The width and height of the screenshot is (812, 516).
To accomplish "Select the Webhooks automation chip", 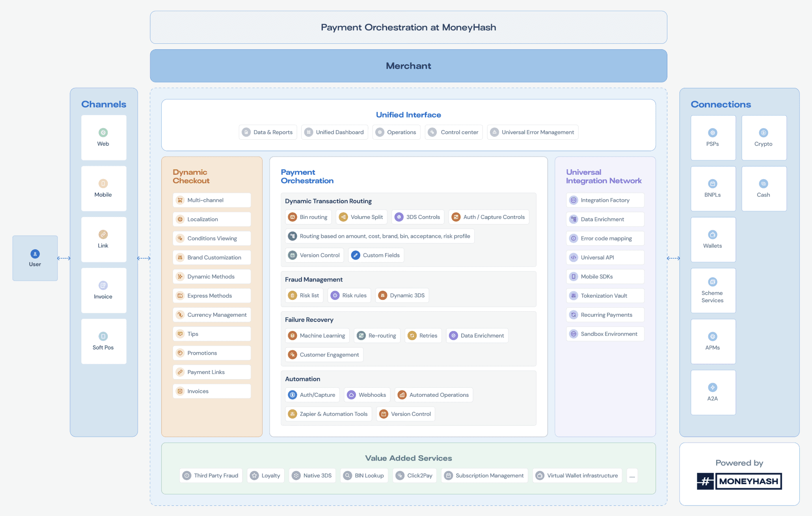I will click(367, 395).
